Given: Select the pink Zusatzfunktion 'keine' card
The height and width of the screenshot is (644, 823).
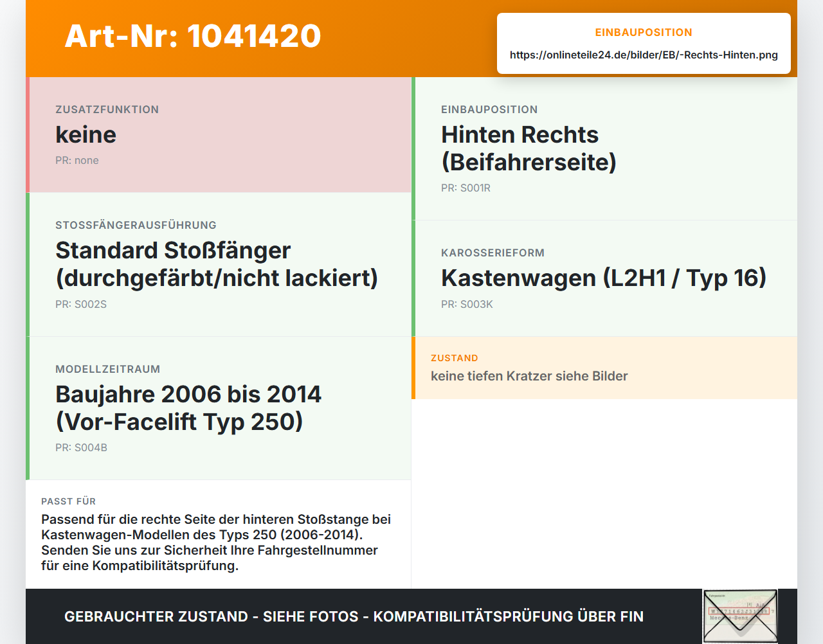Looking at the screenshot, I should [x=219, y=135].
